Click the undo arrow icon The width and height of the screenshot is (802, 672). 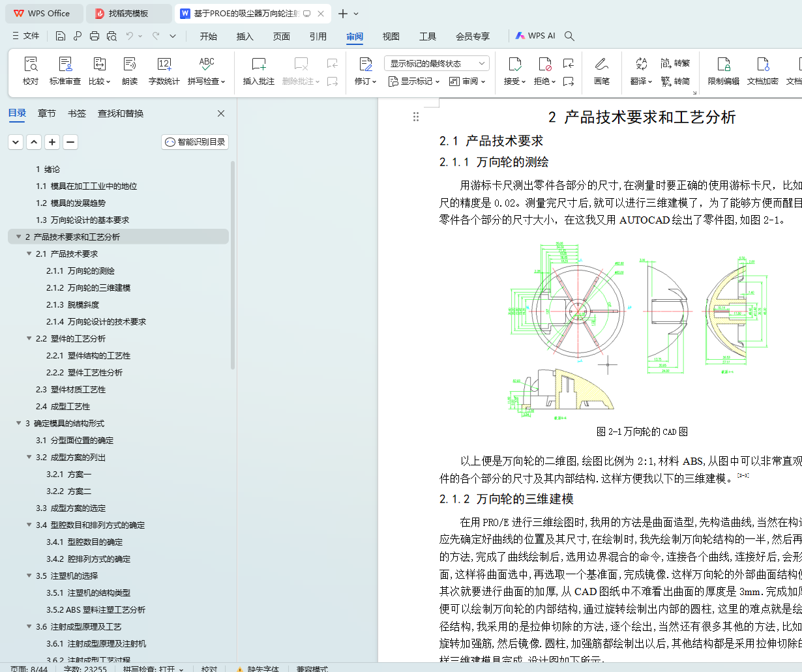click(130, 36)
